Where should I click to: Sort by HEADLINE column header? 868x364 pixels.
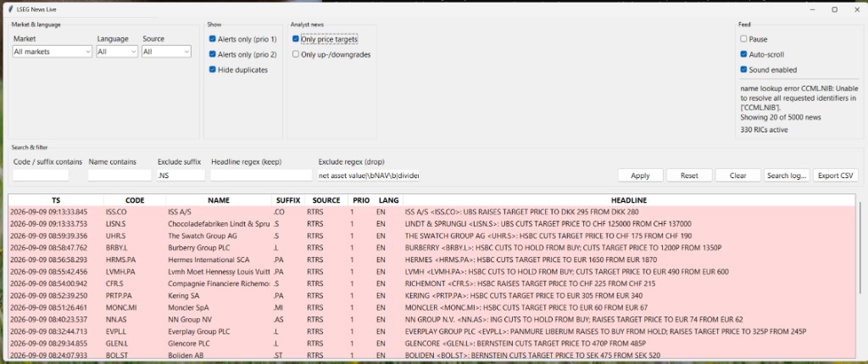pos(629,200)
